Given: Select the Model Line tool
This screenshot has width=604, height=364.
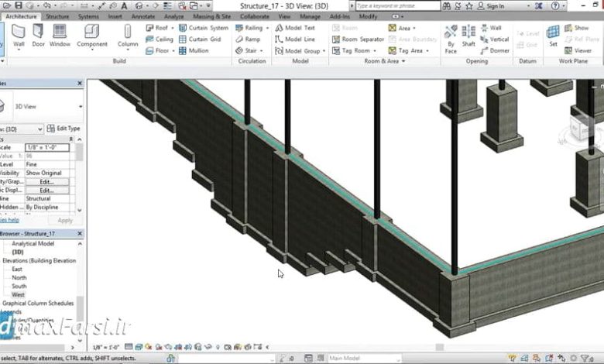Looking at the screenshot, I should [295, 39].
